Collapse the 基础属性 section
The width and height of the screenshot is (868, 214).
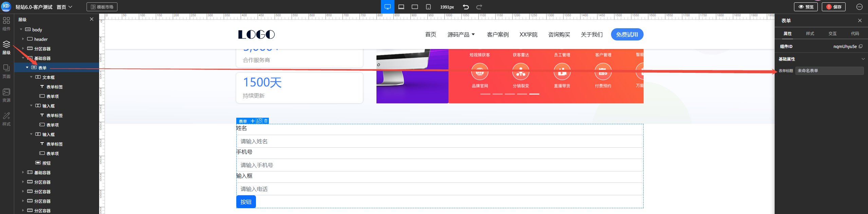(x=863, y=59)
